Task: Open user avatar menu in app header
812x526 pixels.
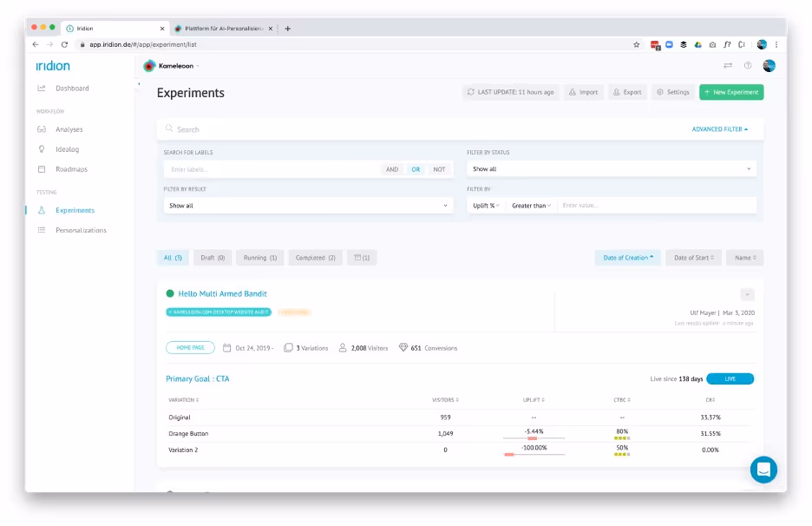Action: tap(769, 65)
